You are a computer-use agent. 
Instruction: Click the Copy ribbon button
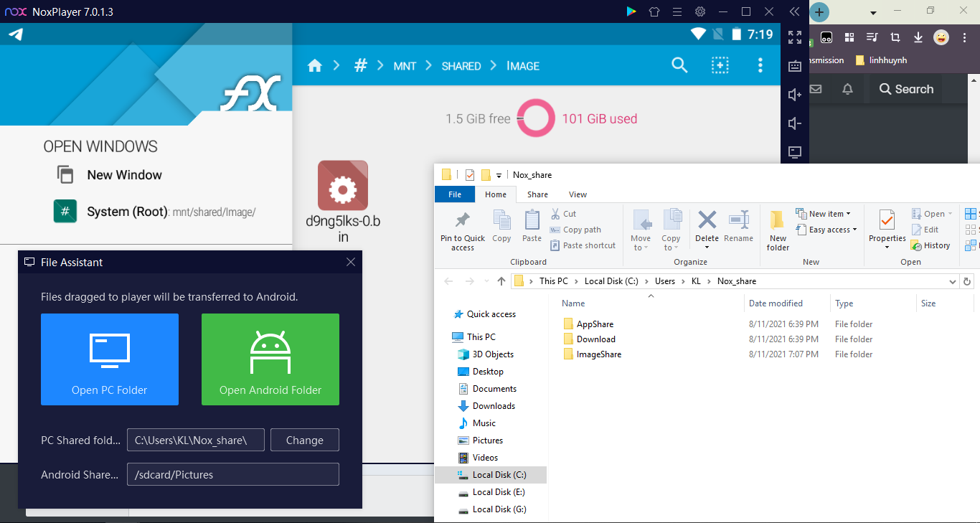[x=501, y=227]
